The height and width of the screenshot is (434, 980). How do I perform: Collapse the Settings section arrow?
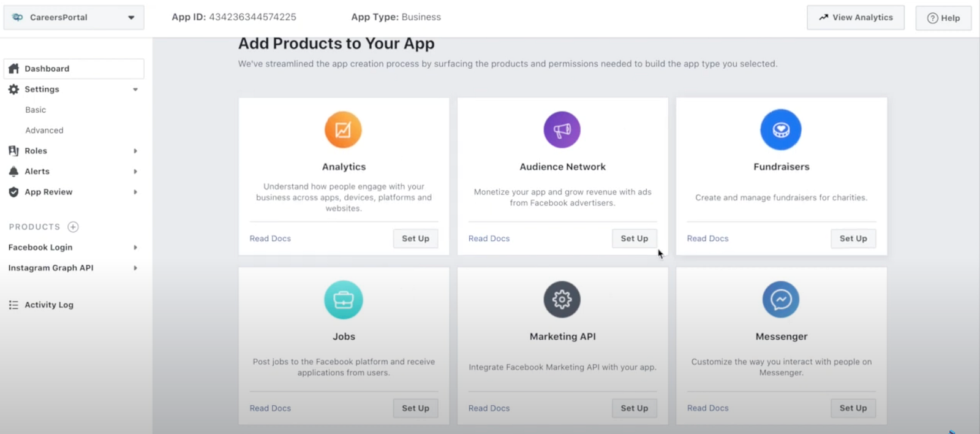click(x=135, y=89)
